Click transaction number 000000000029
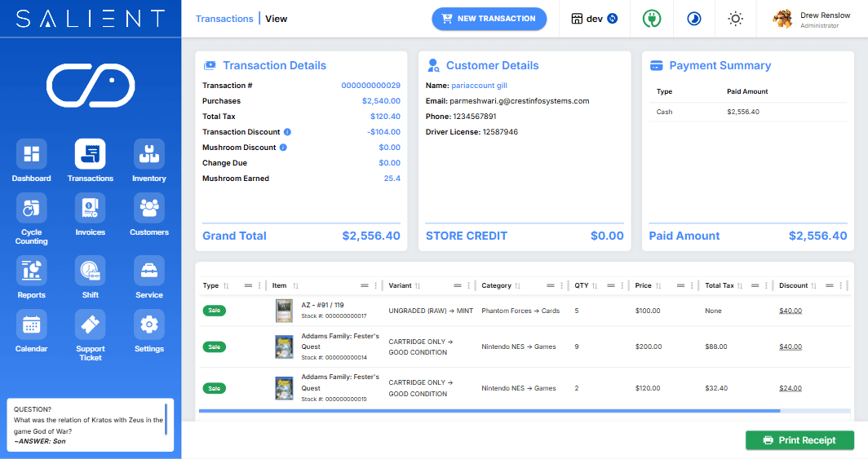 click(x=370, y=86)
